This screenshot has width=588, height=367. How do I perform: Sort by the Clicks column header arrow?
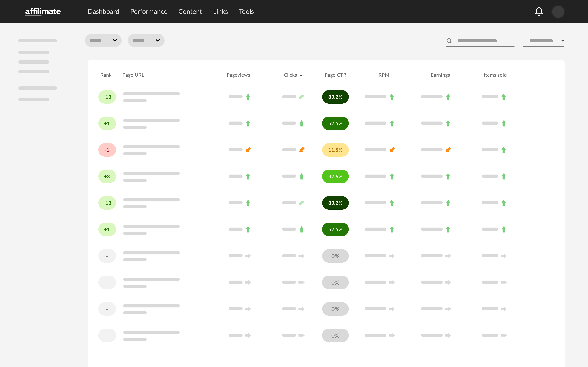[301, 75]
